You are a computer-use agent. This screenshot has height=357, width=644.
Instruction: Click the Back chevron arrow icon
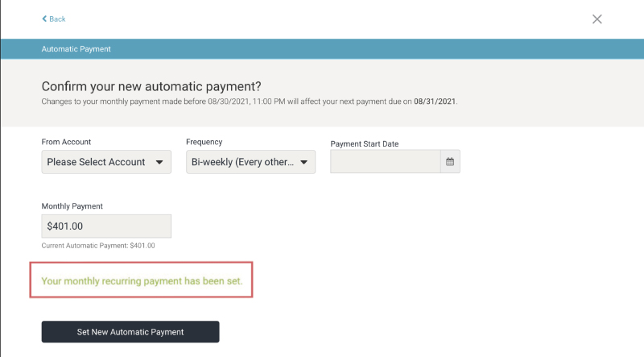44,19
